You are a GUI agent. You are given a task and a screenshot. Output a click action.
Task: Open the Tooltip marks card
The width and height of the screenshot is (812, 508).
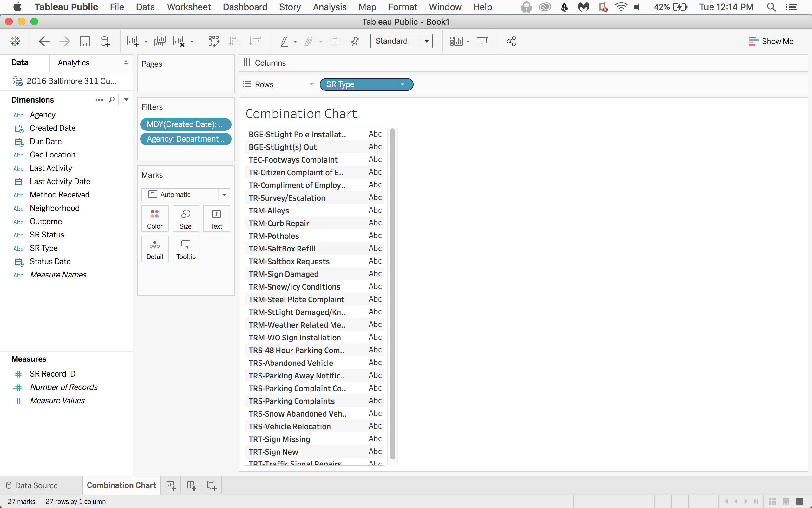186,249
